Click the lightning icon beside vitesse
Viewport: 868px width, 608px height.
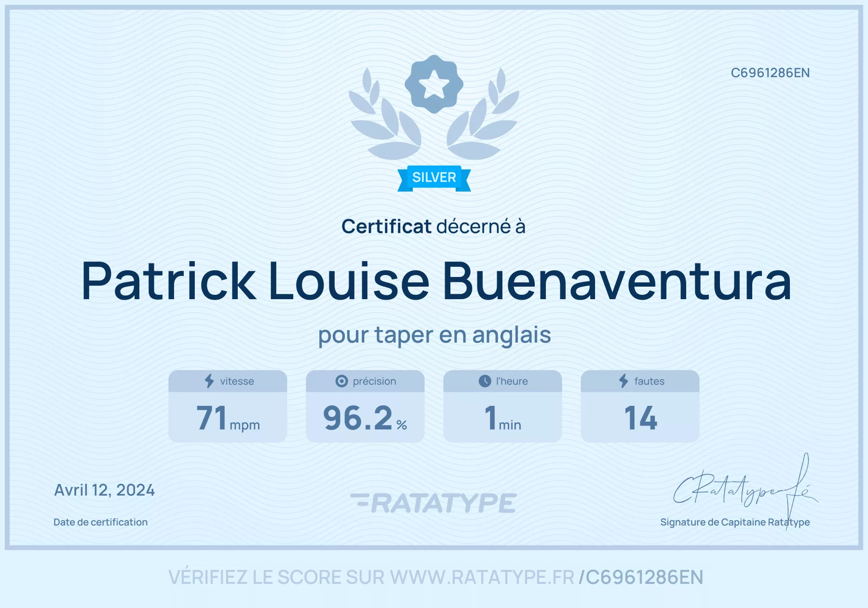tap(209, 381)
